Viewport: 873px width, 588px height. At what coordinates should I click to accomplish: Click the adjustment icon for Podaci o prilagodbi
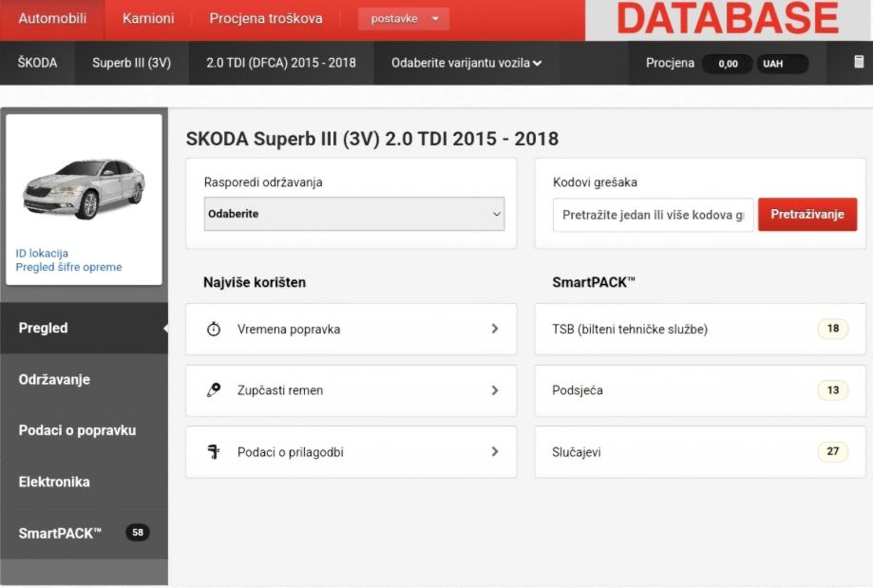coord(213,451)
